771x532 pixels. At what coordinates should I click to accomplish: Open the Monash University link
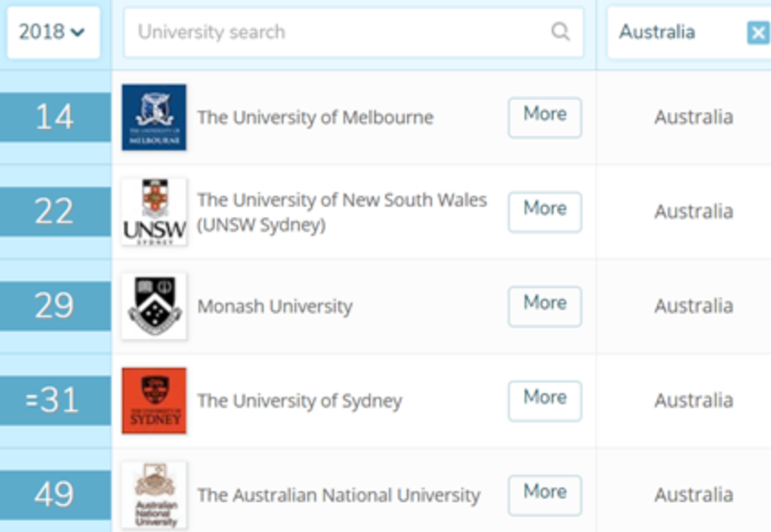[x=275, y=306]
